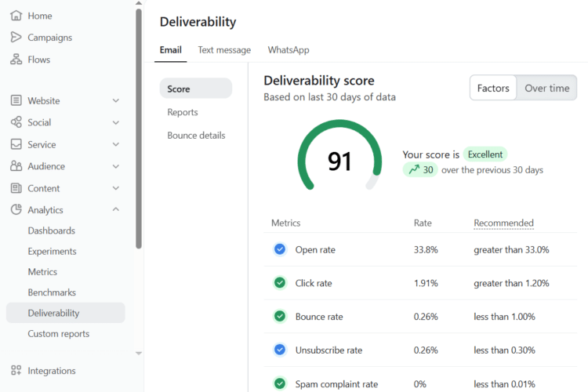Click the Home house icon

pos(16,16)
